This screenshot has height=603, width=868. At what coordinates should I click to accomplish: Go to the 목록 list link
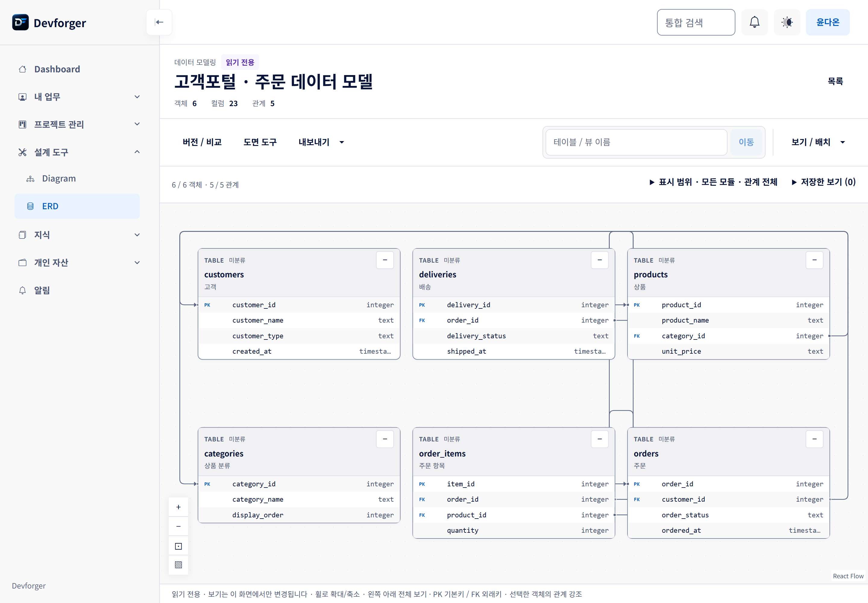click(x=835, y=81)
